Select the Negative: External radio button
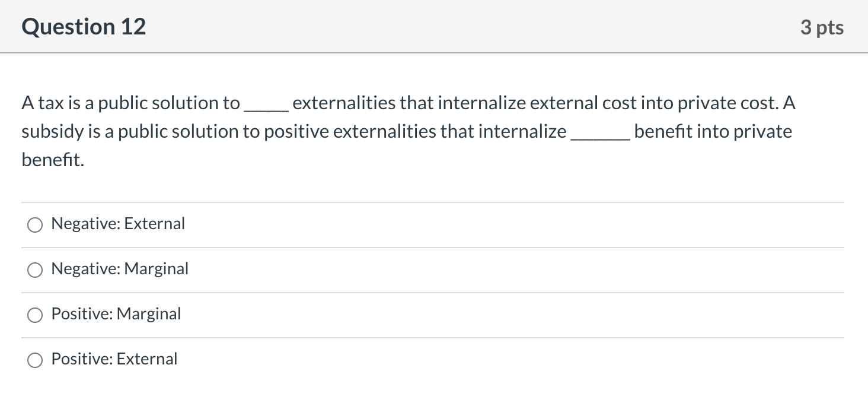Screen dimensions: 868x406 [35, 225]
